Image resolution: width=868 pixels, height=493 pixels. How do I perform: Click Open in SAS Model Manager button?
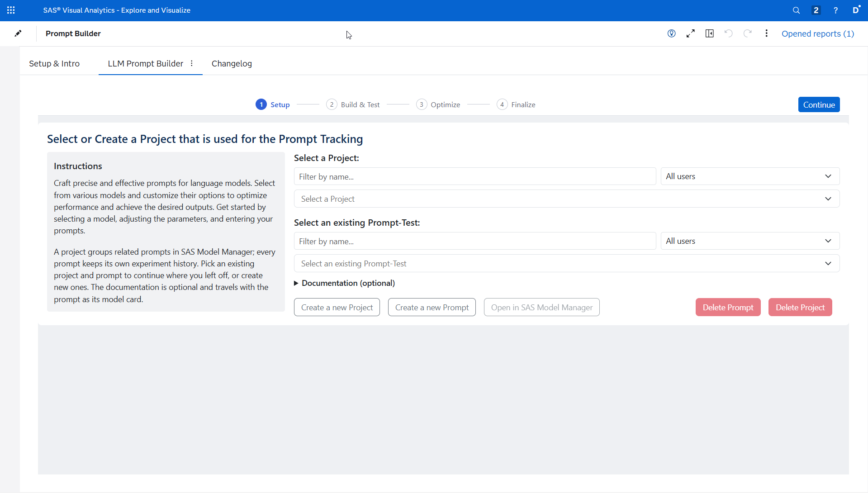click(541, 307)
